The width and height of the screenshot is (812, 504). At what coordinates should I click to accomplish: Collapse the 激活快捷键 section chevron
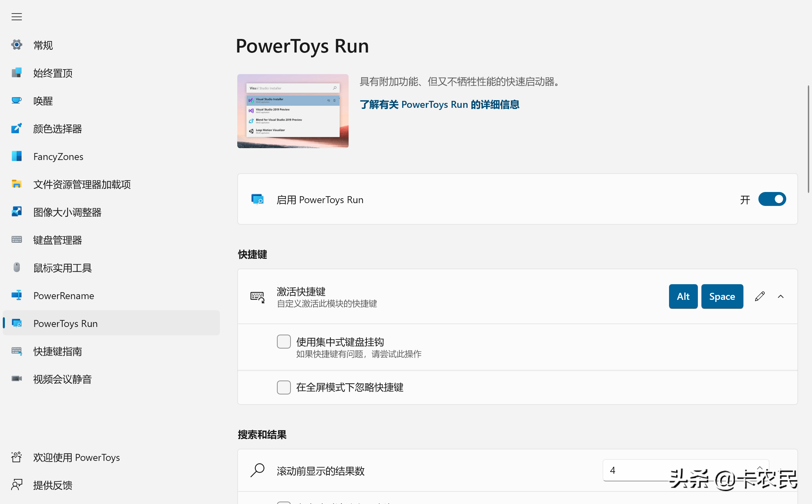pos(781,296)
